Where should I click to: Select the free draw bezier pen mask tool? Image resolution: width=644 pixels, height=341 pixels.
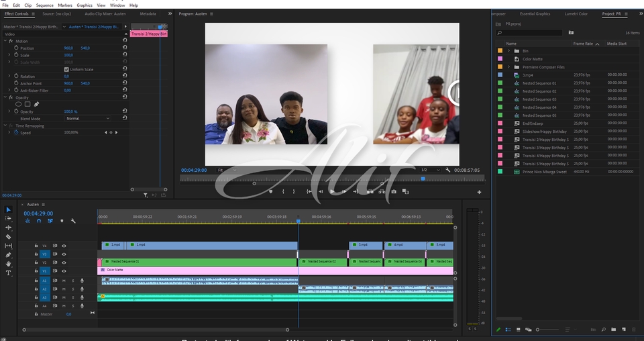pos(36,104)
